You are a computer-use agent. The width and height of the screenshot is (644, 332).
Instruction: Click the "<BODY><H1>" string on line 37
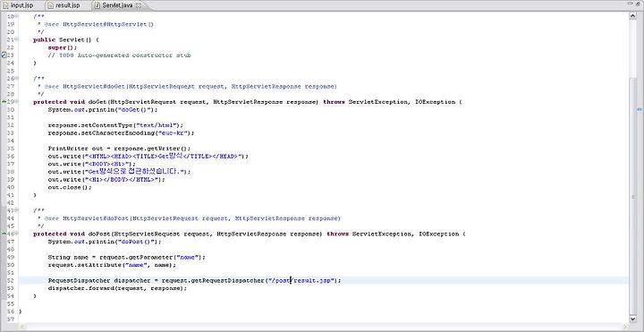[106, 164]
